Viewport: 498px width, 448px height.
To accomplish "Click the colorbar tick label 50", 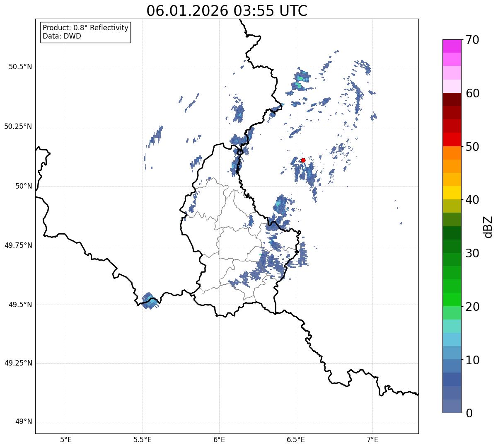I will pyautogui.click(x=472, y=147).
